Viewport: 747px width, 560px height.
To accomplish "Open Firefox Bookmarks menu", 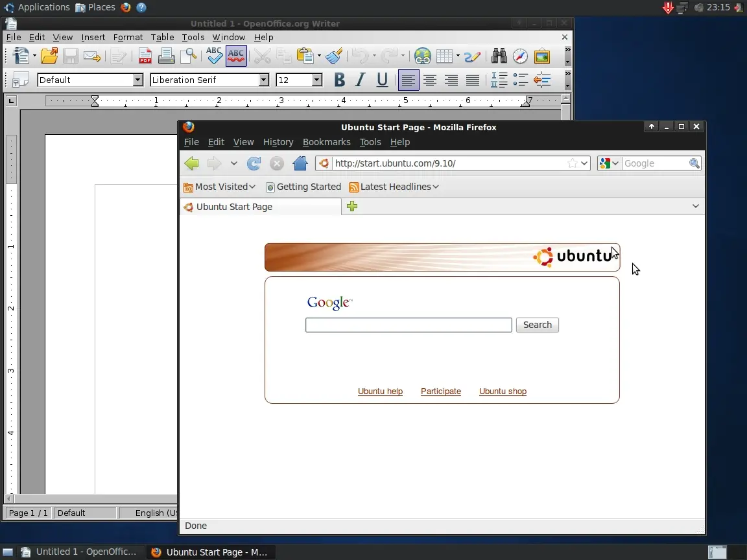I will (x=326, y=142).
